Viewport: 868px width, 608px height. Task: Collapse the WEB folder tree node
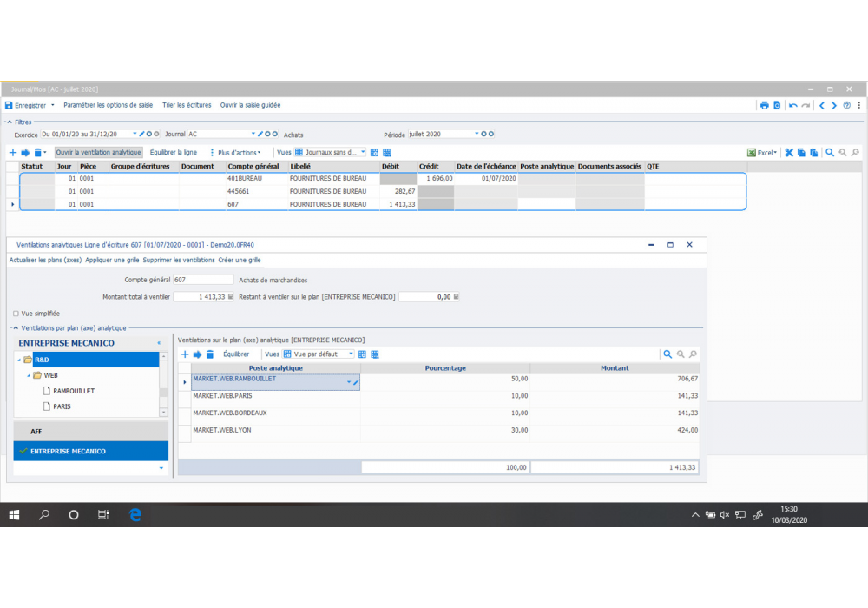(29, 375)
